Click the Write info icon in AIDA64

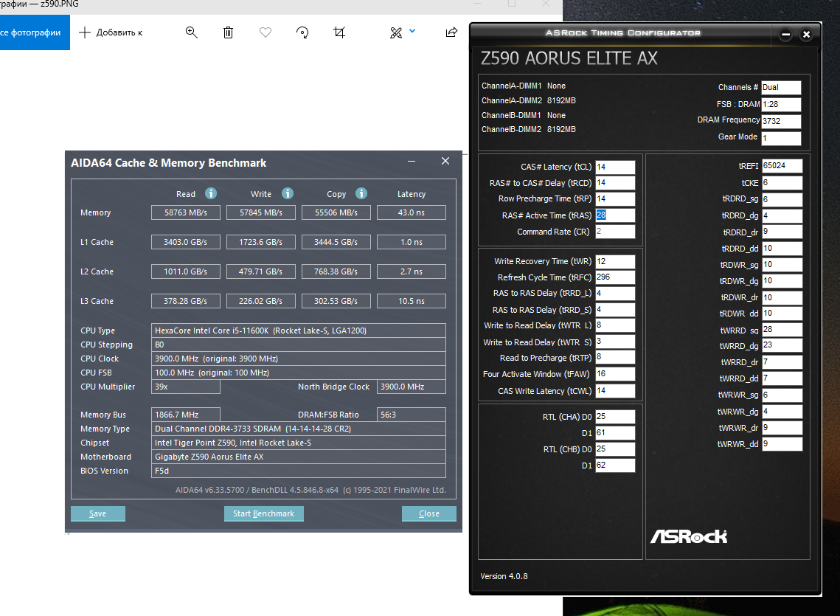[288, 193]
